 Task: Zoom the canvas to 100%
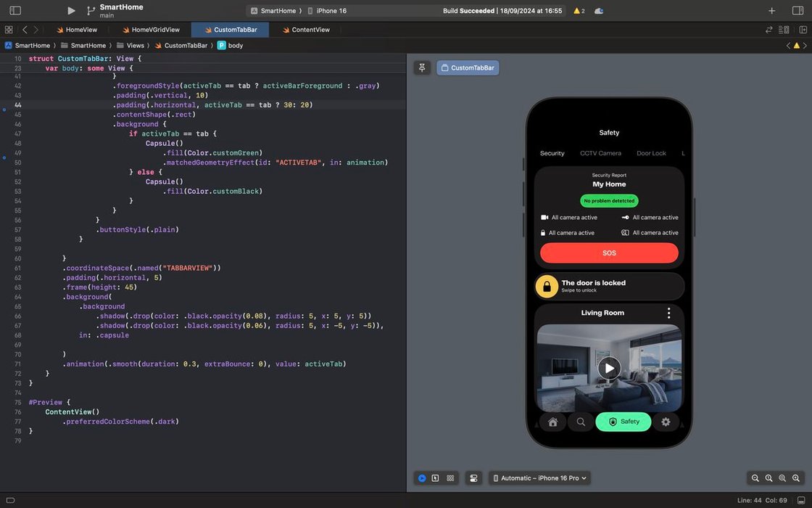[768, 478]
